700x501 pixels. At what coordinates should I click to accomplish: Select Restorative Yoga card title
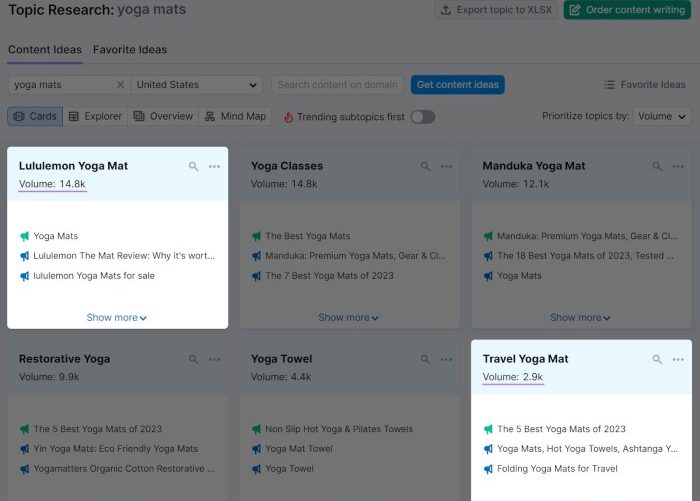tap(64, 359)
